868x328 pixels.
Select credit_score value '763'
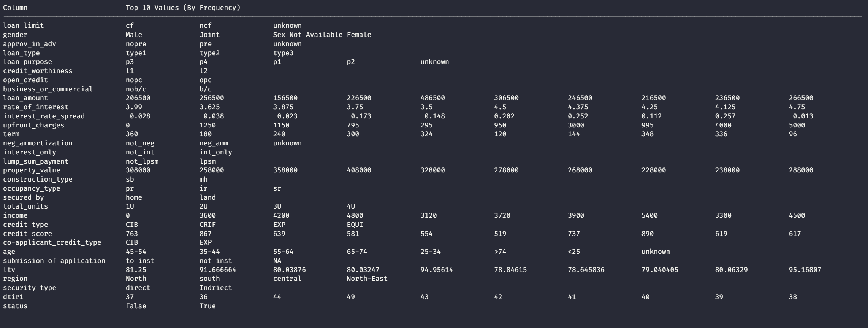(132, 234)
